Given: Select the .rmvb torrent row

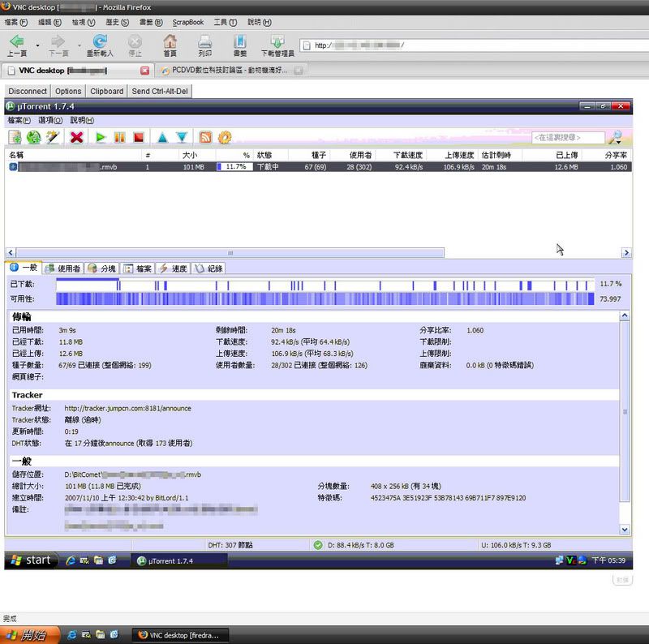Looking at the screenshot, I should [318, 167].
